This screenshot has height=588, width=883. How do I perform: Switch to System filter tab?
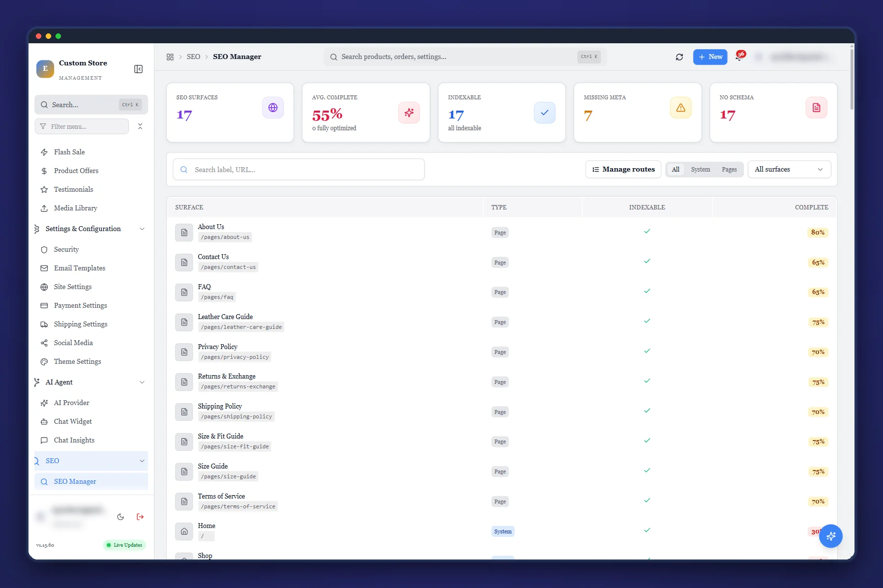pyautogui.click(x=701, y=170)
